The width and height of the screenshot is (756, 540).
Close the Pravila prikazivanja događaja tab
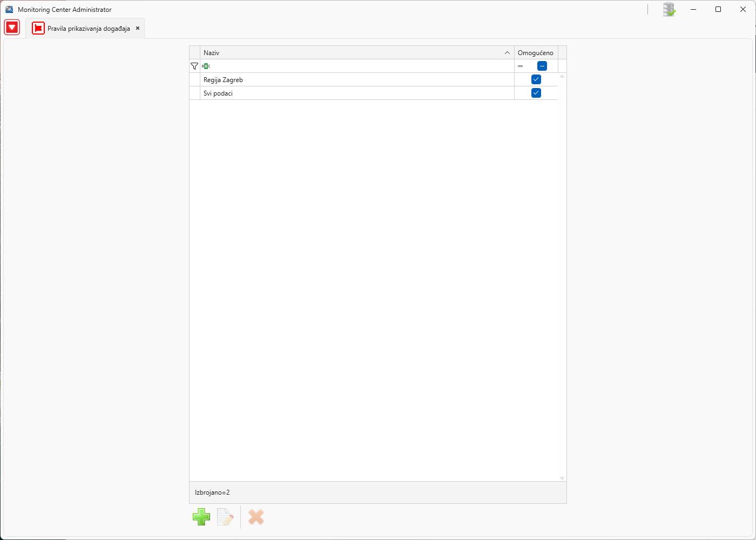pyautogui.click(x=138, y=29)
